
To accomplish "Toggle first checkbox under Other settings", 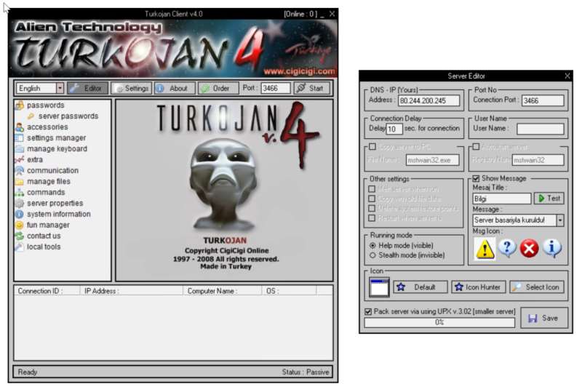I will point(372,189).
